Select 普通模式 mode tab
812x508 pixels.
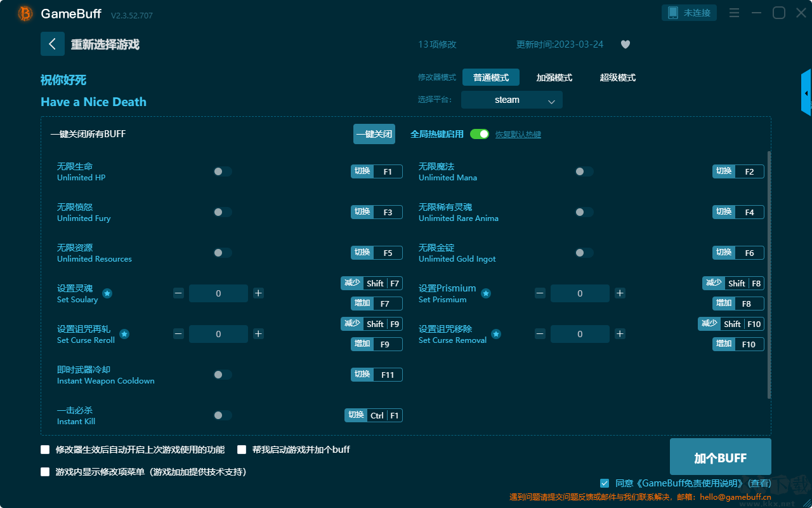pyautogui.click(x=491, y=77)
